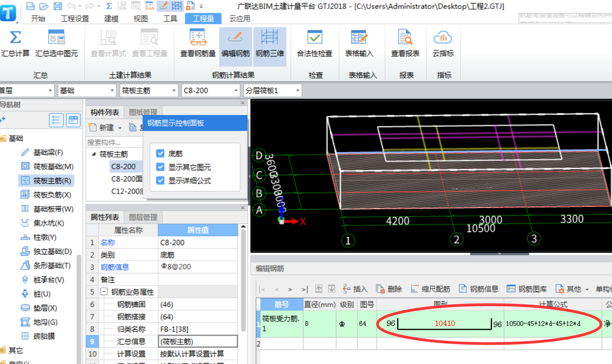The image size is (612, 364).
Task: Collapse 钢筋业务属性 property group
Action: [x=104, y=292]
